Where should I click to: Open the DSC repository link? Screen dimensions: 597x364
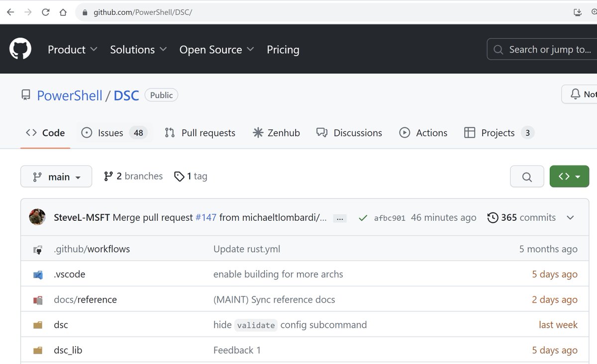(126, 95)
